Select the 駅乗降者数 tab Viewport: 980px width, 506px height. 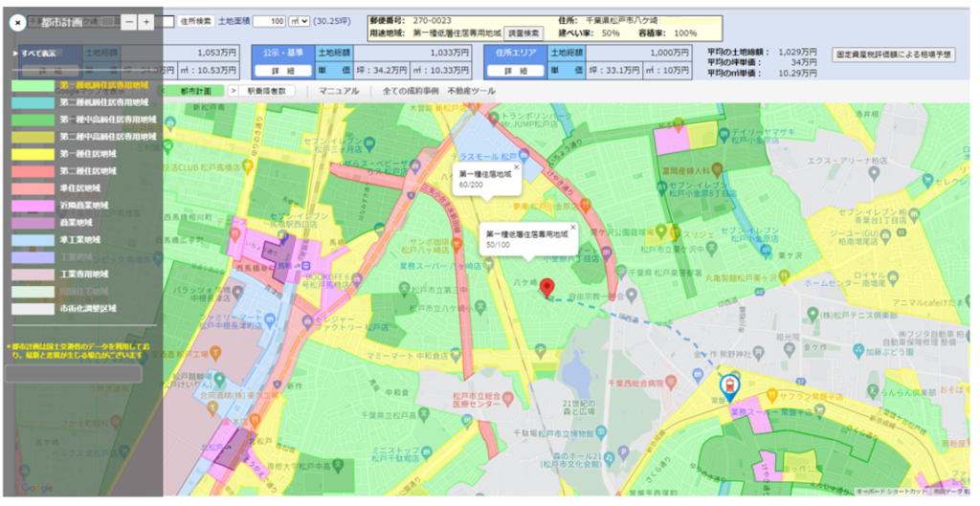267,91
